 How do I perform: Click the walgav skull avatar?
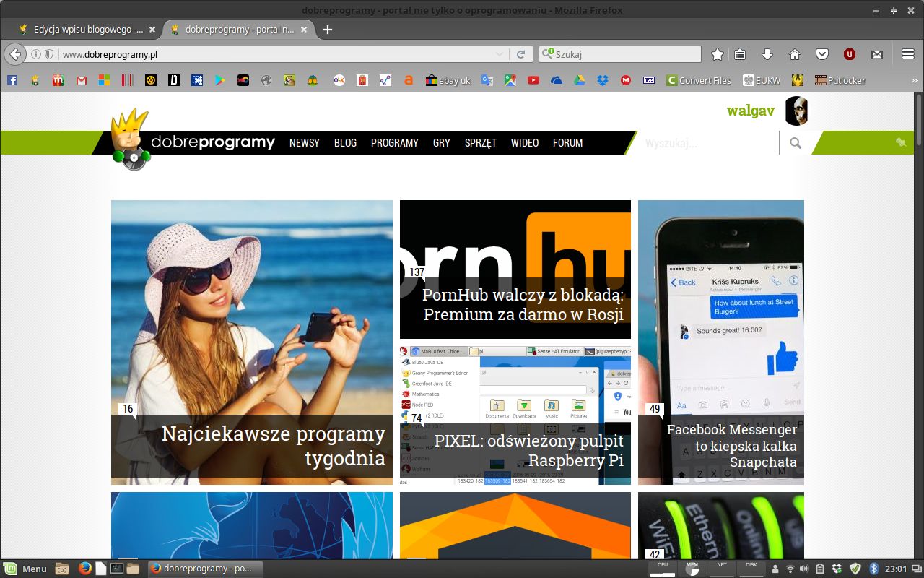796,111
